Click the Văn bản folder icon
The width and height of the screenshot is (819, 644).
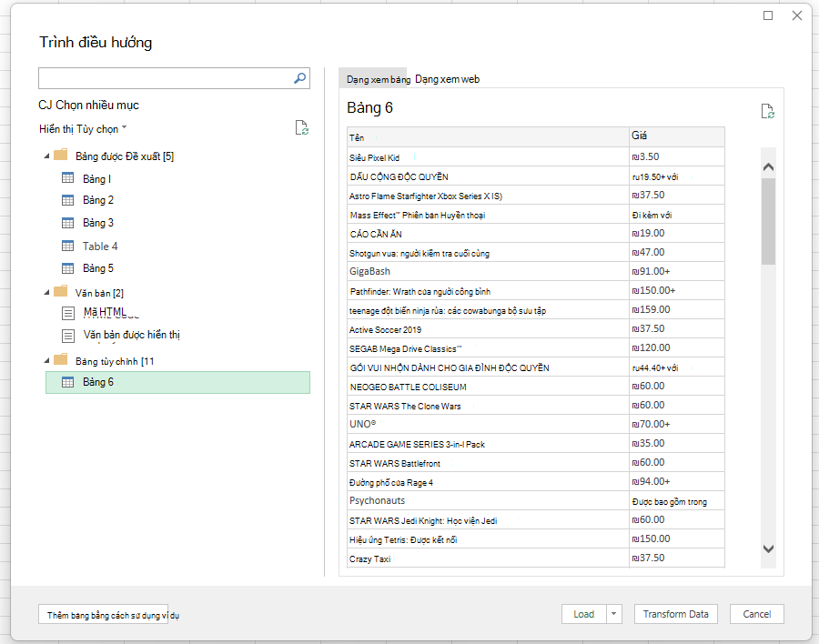coord(61,291)
